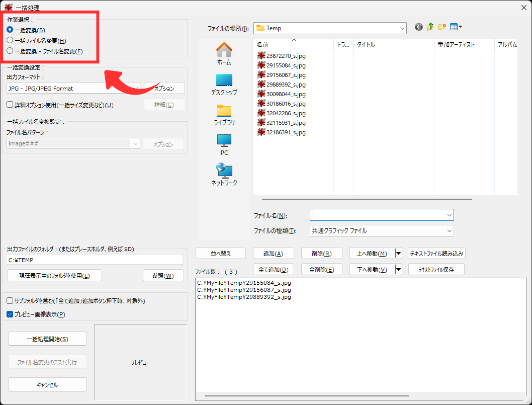Viewport: 532px width, 405px height.
Task: Select the 一括ファイル名変更 radio option
Action: 10,40
